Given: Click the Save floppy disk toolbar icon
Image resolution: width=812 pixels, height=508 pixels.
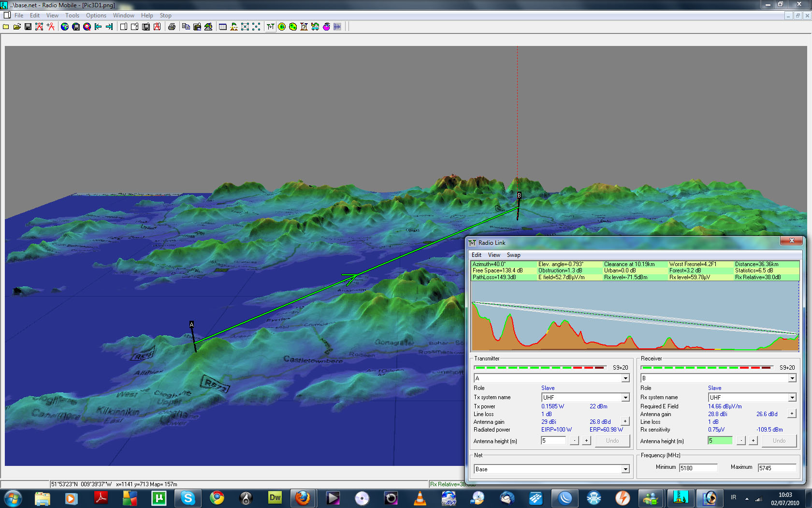Looking at the screenshot, I should (28, 27).
